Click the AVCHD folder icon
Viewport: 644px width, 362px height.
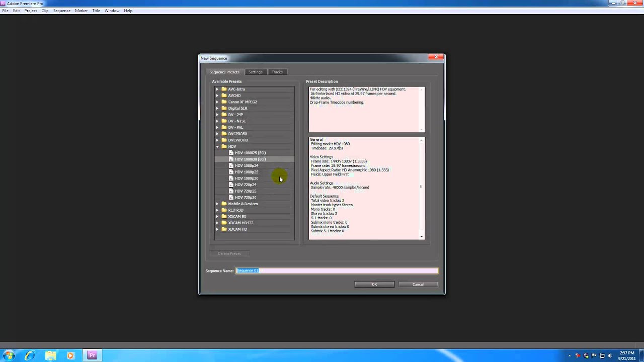pyautogui.click(x=224, y=96)
